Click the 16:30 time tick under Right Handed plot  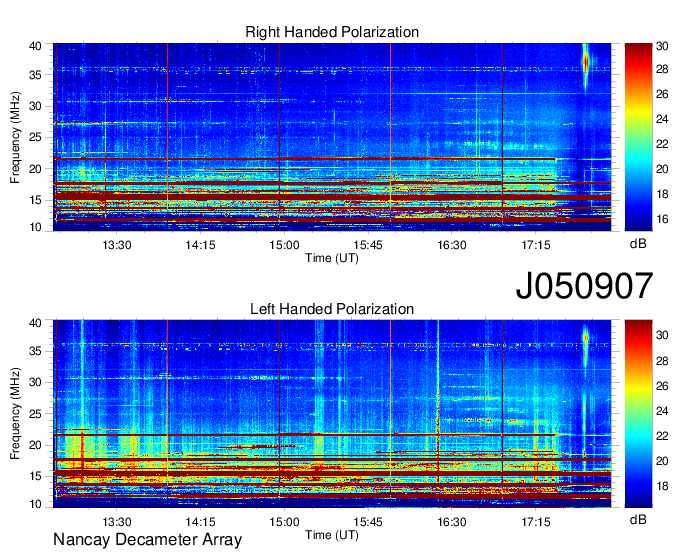[451, 245]
